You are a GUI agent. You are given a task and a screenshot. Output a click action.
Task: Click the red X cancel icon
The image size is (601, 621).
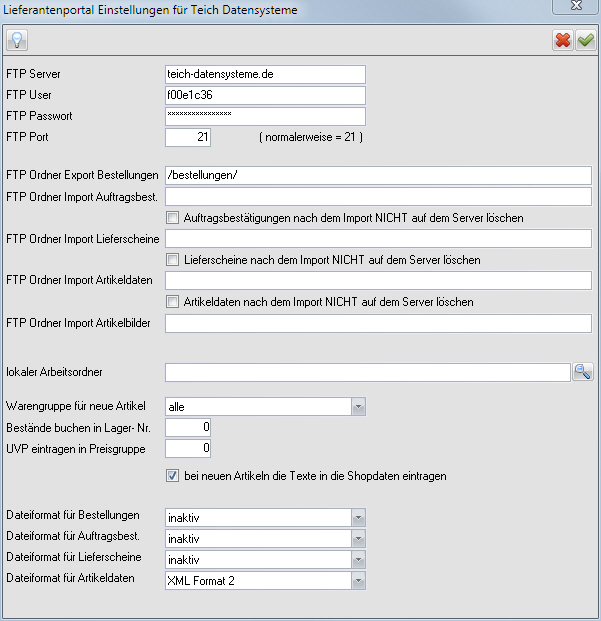coord(563,40)
